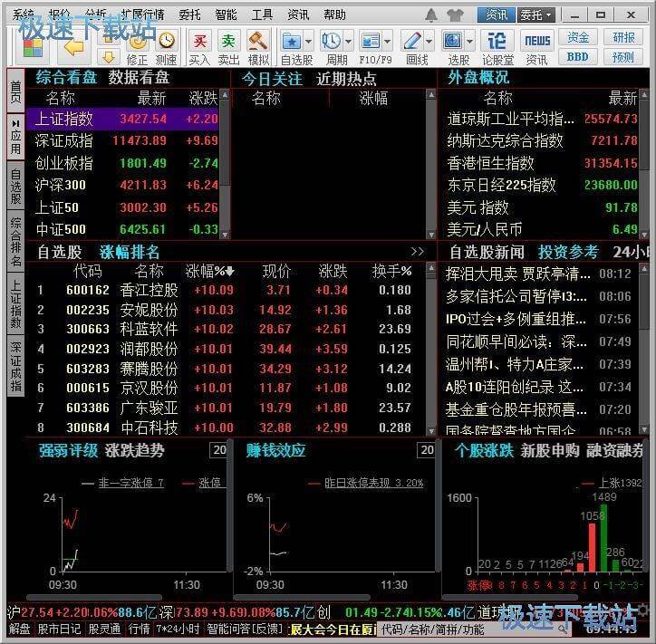Select the 科蓝软件 stock row
This screenshot has height=644, width=656.
pyautogui.click(x=227, y=329)
